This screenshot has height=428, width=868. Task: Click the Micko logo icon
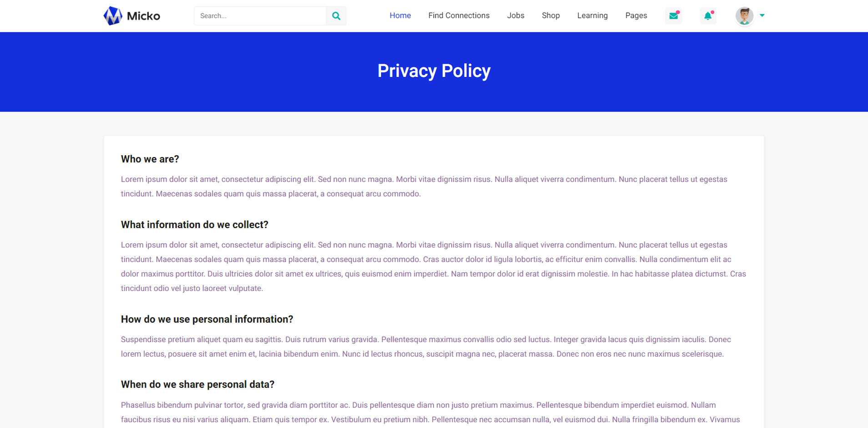(112, 16)
